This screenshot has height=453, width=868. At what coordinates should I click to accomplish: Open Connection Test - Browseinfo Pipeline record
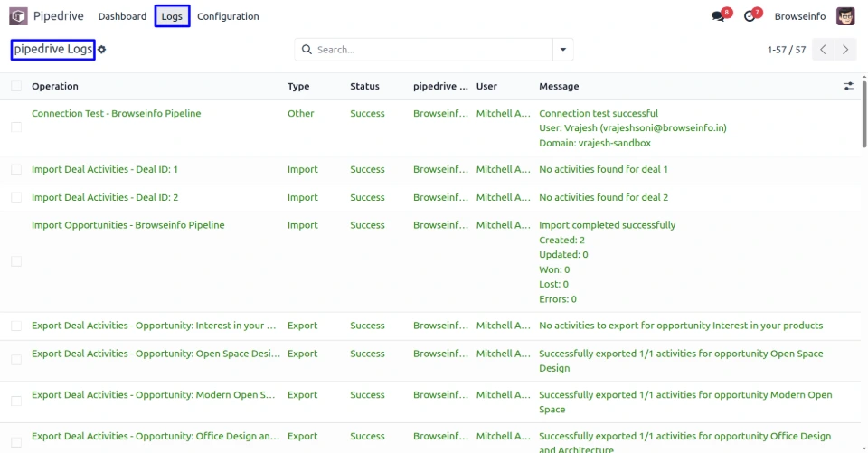point(117,114)
